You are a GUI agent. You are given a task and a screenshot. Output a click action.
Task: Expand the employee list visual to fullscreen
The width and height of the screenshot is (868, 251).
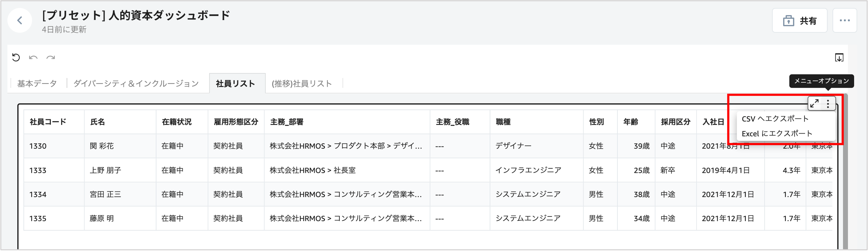815,103
